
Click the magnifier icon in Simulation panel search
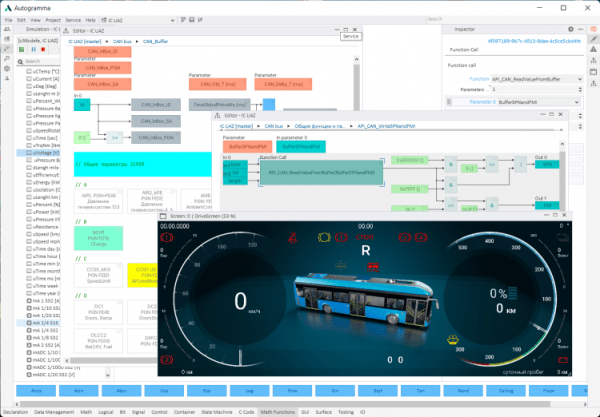(20, 62)
